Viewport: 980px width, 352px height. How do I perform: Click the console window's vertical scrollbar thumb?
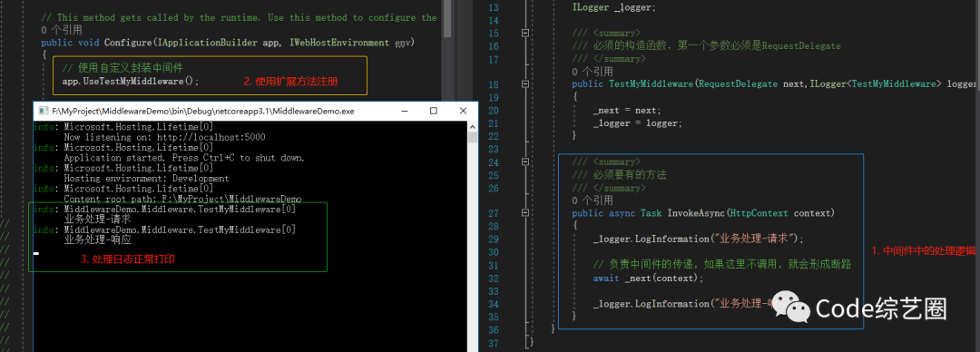(473, 138)
